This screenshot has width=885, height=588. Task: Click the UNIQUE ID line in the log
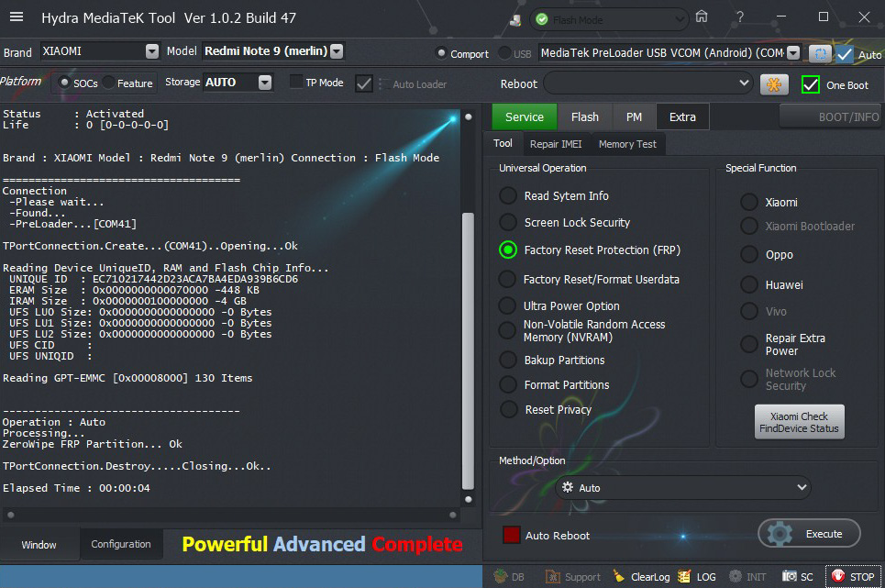click(x=153, y=279)
